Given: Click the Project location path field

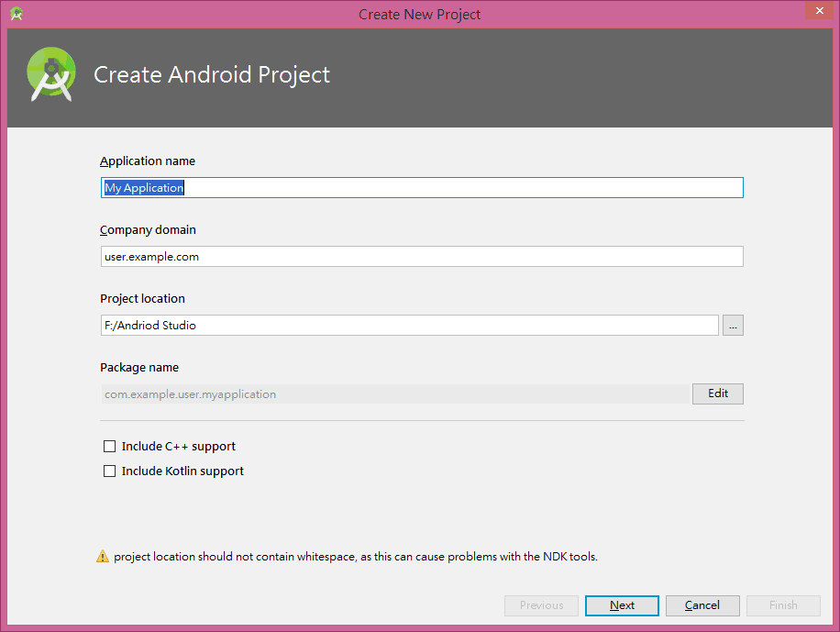Looking at the screenshot, I should click(x=409, y=326).
